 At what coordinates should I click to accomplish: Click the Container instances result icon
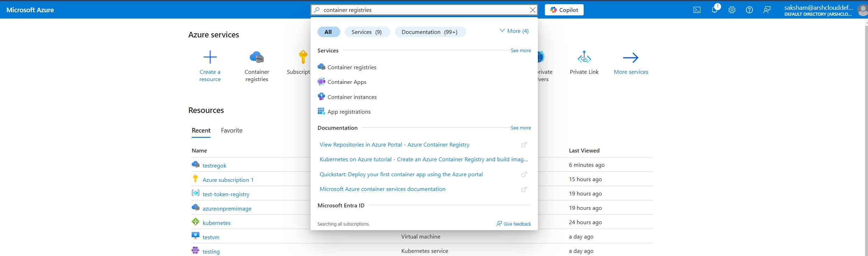(321, 96)
